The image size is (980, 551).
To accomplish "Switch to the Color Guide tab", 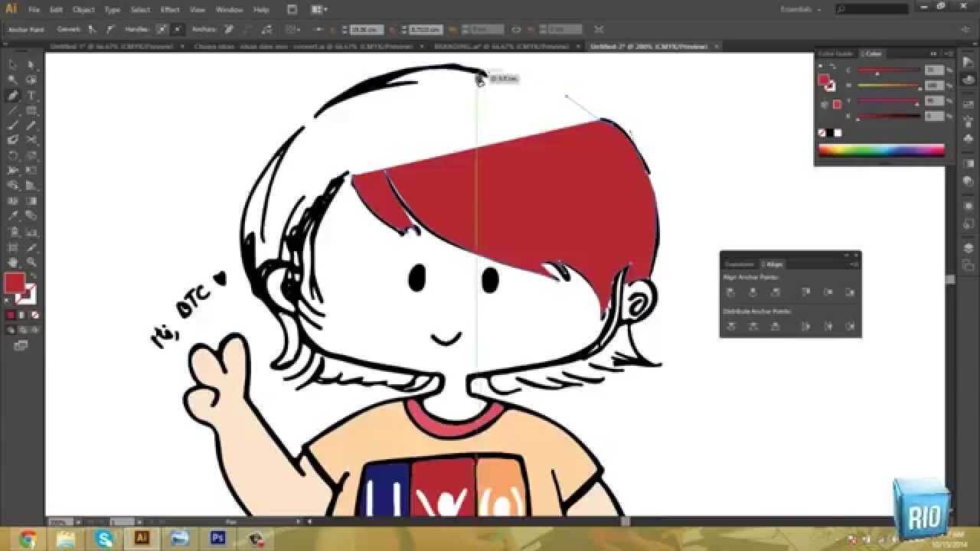I will (837, 54).
